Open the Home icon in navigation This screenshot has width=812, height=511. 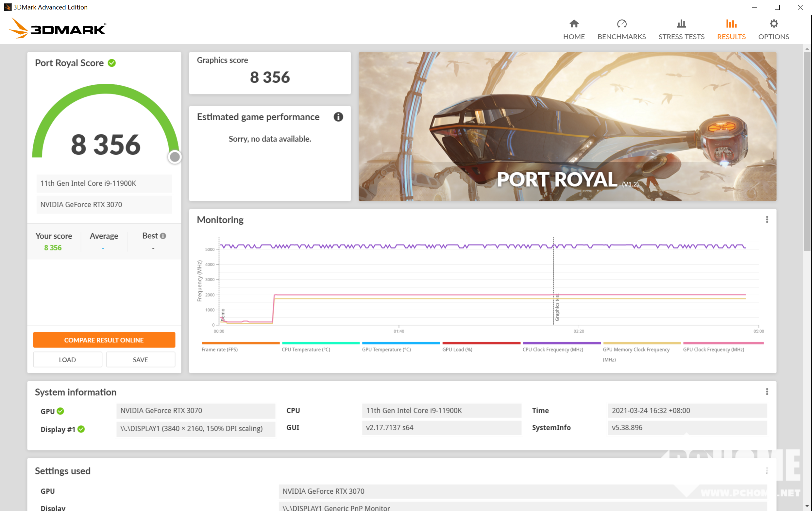coord(574,24)
